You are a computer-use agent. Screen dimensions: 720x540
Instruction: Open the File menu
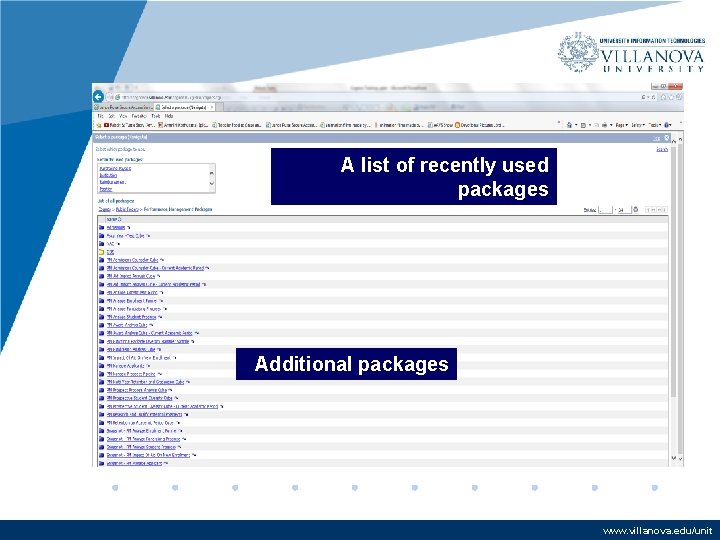[101, 116]
